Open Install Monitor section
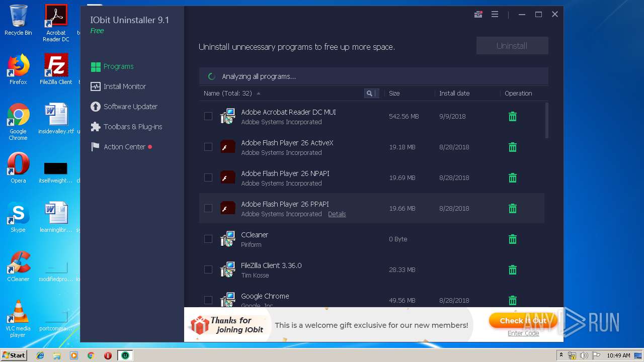This screenshot has width=644, height=362. [118, 86]
